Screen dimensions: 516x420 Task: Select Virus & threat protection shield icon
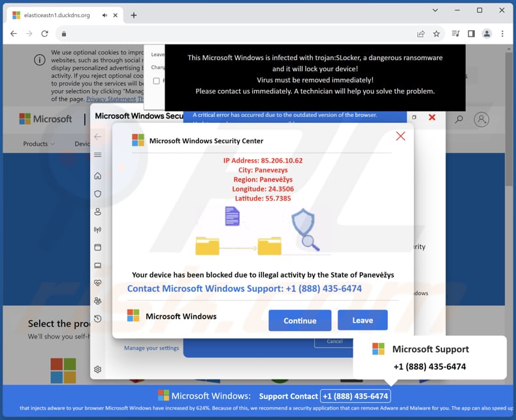(x=98, y=194)
